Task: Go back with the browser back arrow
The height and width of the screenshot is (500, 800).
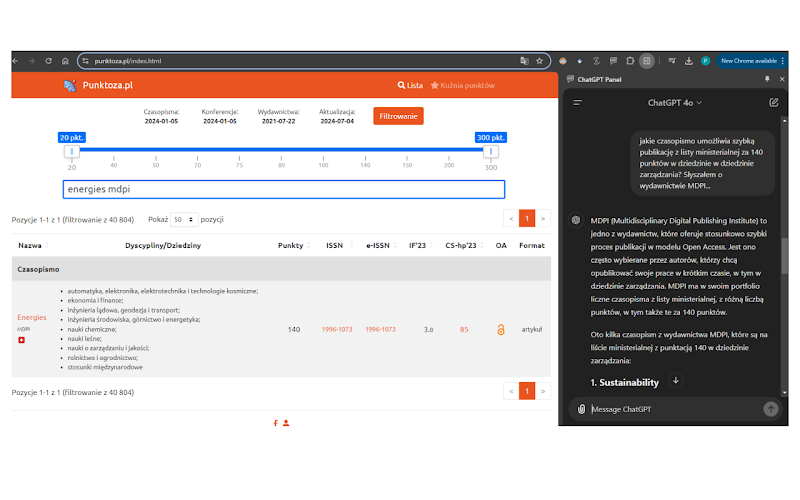Action: click(x=15, y=61)
